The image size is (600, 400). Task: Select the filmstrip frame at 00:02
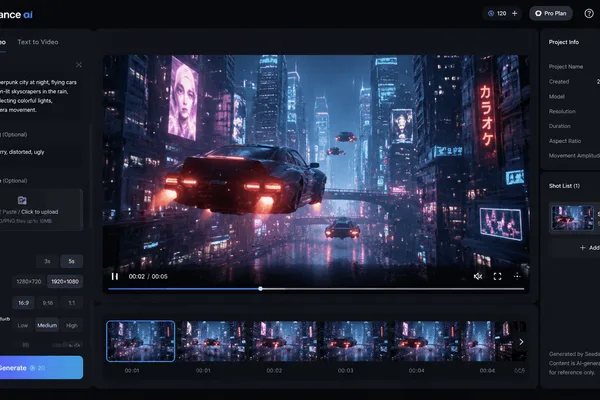point(283,341)
